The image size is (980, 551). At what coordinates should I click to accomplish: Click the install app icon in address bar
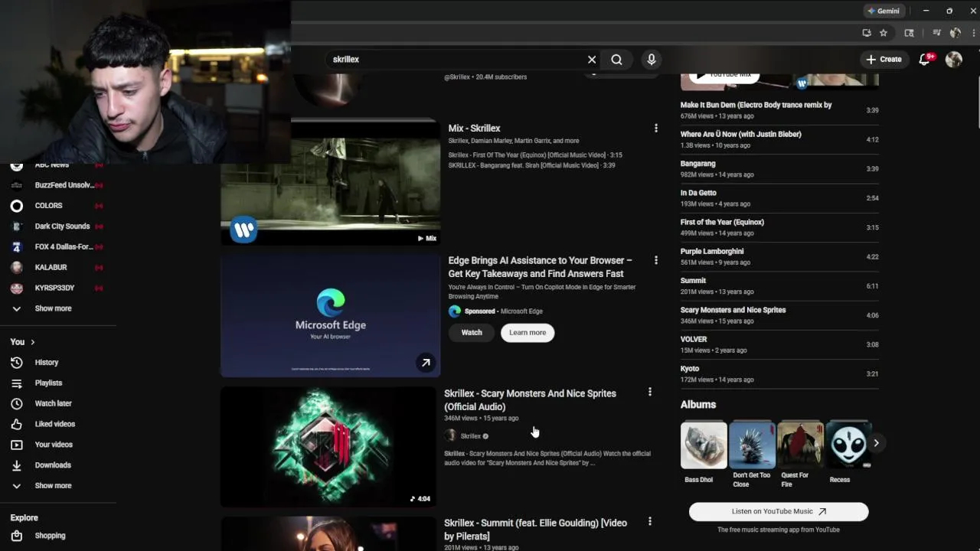tap(866, 33)
